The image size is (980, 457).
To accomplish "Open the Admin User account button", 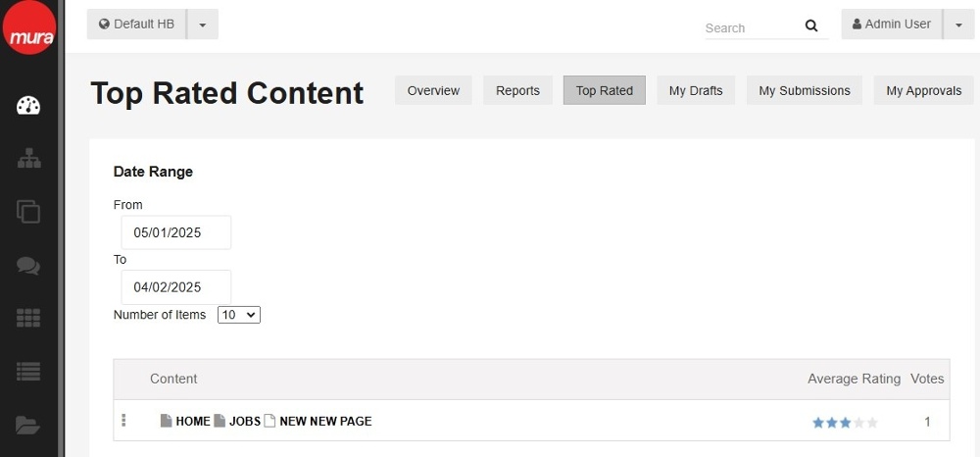I will pos(891,25).
